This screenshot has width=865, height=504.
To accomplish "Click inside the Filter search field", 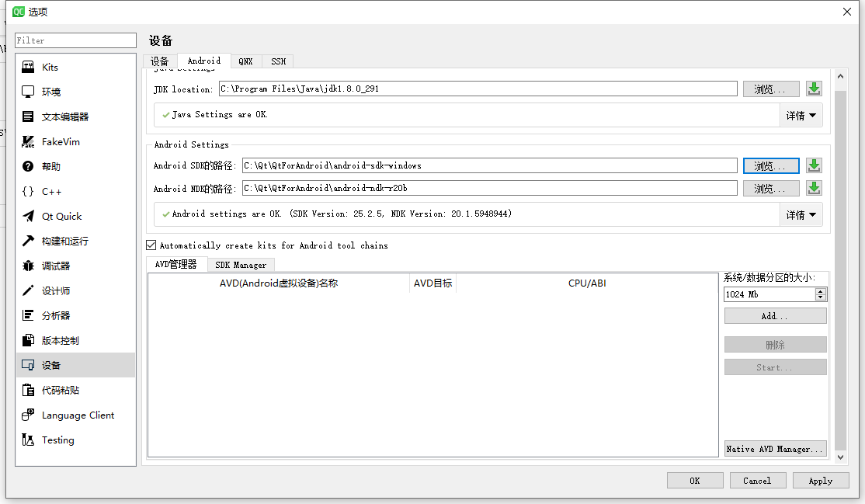I will tap(75, 40).
